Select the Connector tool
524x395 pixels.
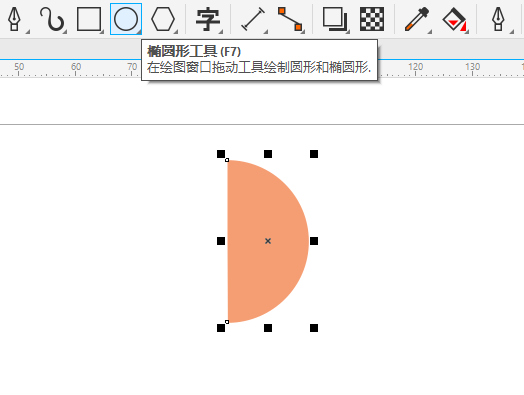290,19
